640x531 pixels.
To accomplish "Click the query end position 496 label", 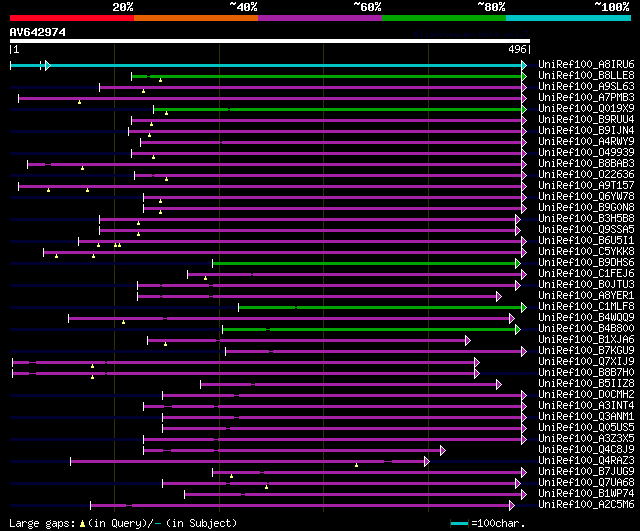I will tap(518, 49).
